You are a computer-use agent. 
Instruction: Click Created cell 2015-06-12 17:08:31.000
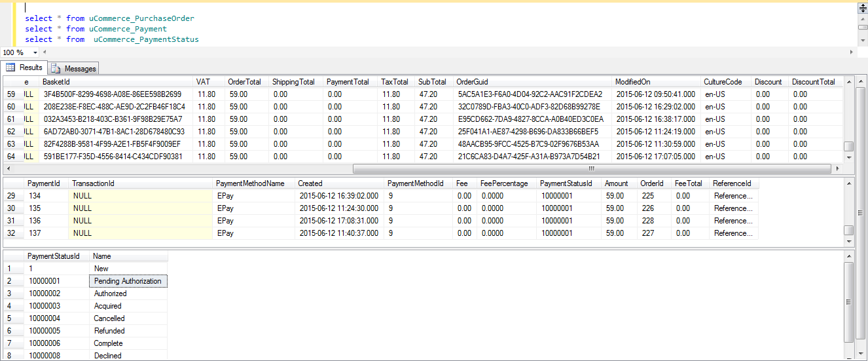pyautogui.click(x=339, y=221)
